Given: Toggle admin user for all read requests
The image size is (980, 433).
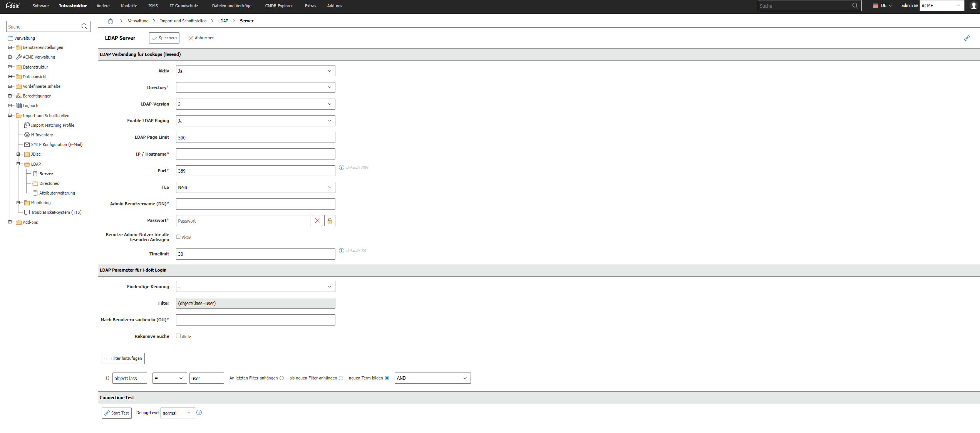Looking at the screenshot, I should (178, 237).
